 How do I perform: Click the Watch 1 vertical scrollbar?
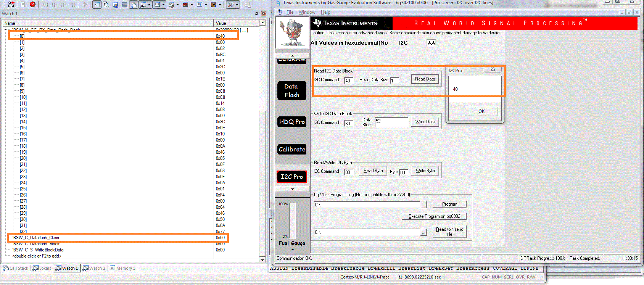tap(262, 141)
